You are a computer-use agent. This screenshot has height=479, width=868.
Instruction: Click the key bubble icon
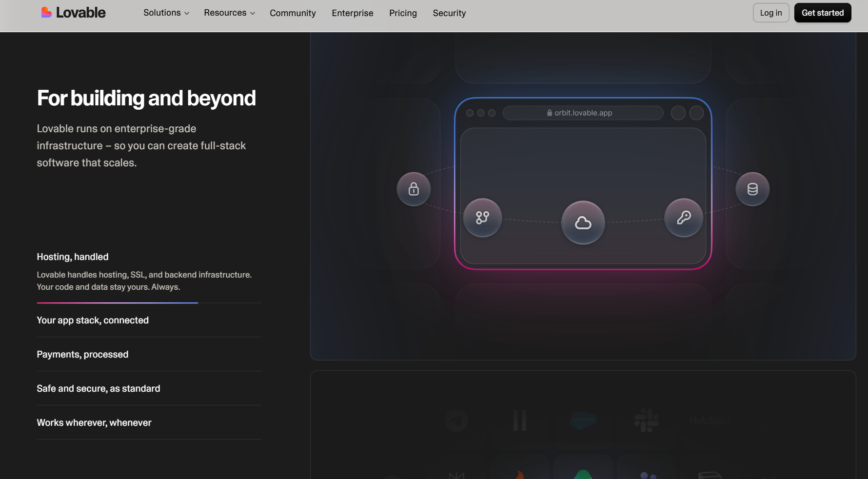(x=684, y=218)
